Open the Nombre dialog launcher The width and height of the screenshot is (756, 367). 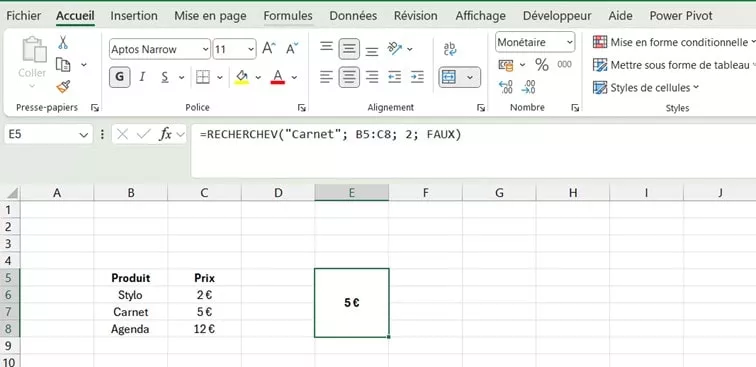point(575,108)
